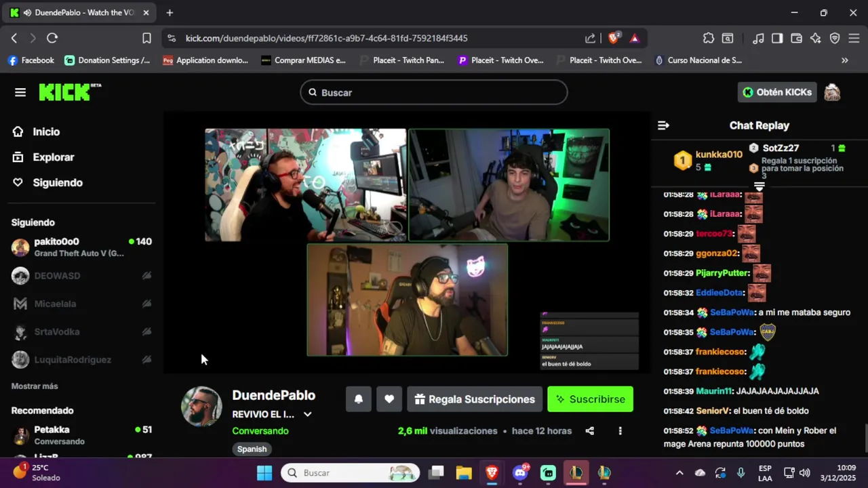Show hidden system tray icons
The height and width of the screenshot is (488, 868).
679,472
